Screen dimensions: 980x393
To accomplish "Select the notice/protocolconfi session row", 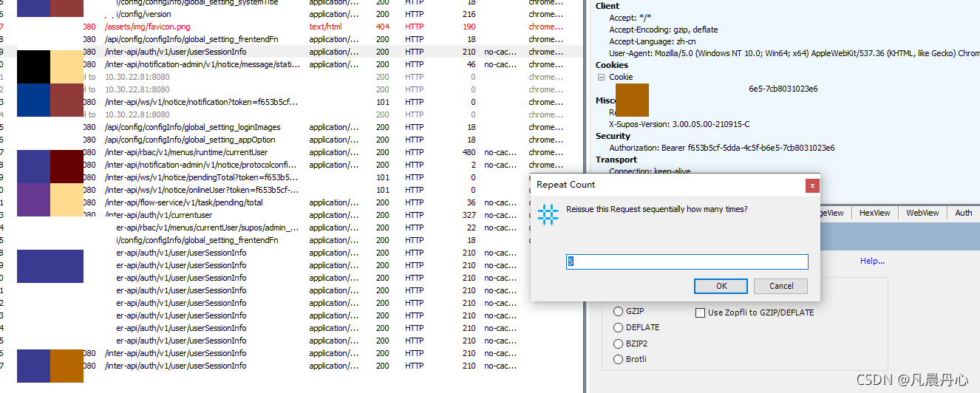I will (x=292, y=165).
